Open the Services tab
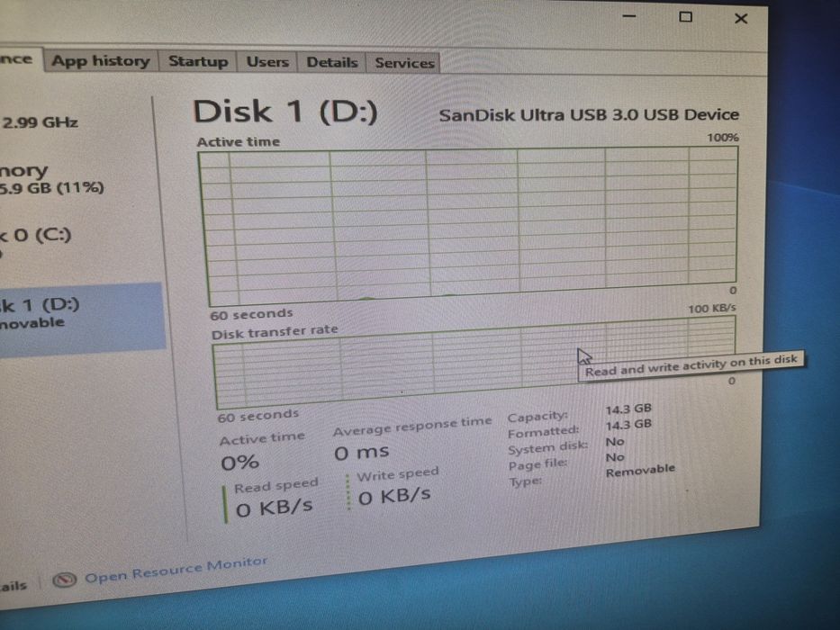The image size is (840, 630). pyautogui.click(x=404, y=63)
